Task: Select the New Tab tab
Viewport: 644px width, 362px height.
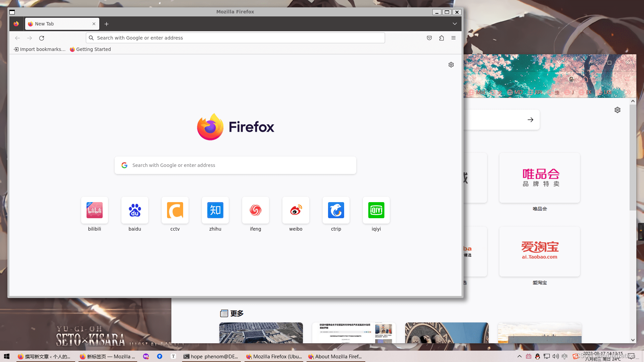Action: 60,24
